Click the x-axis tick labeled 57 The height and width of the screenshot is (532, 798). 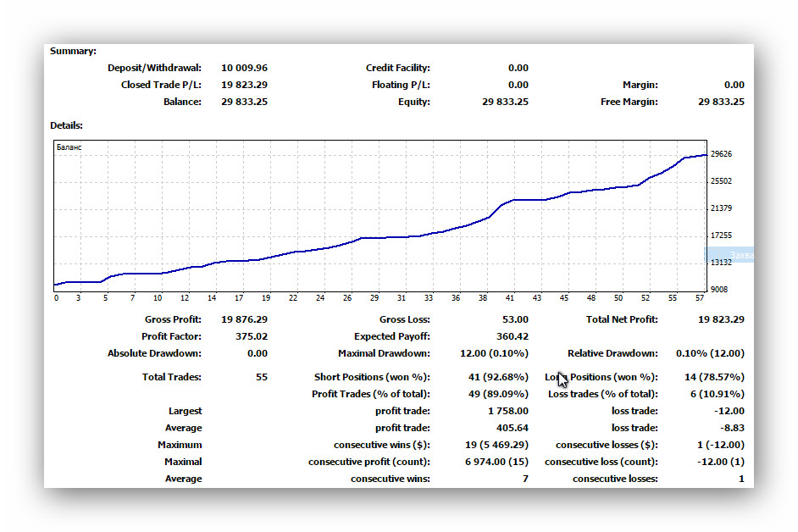700,298
